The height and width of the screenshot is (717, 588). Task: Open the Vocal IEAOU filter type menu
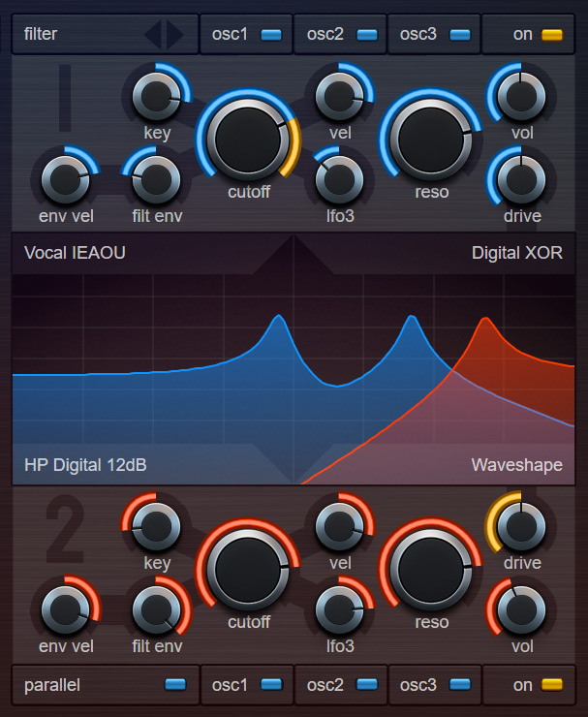click(75, 254)
